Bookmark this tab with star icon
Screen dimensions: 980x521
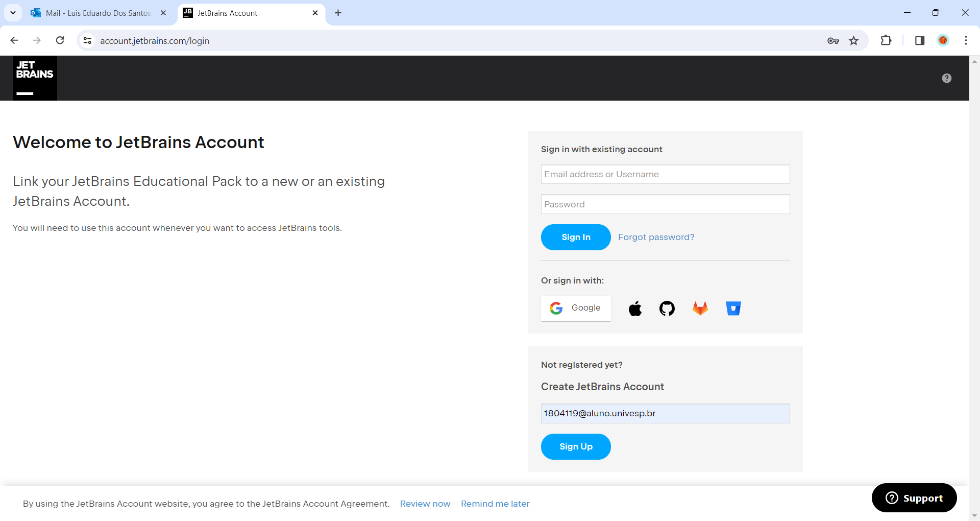point(854,41)
